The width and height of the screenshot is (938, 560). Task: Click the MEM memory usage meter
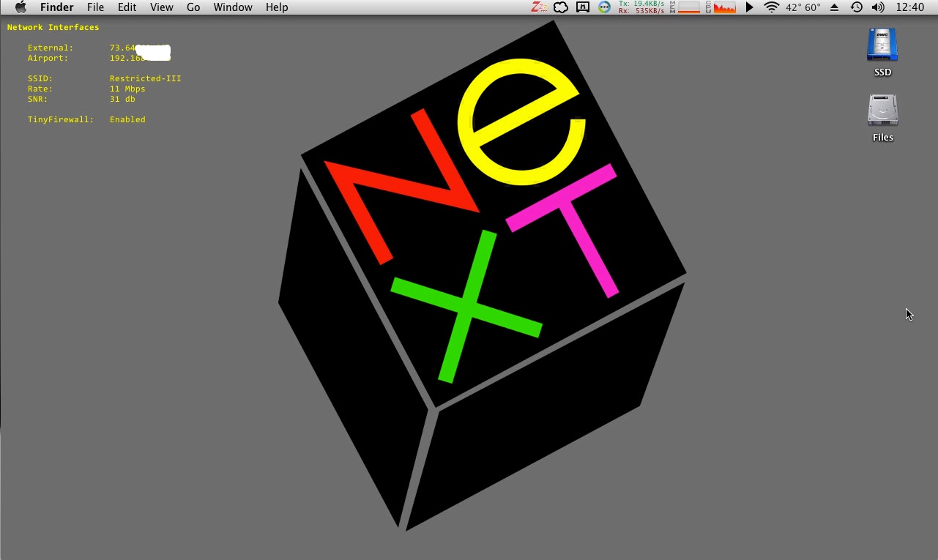pos(685,7)
